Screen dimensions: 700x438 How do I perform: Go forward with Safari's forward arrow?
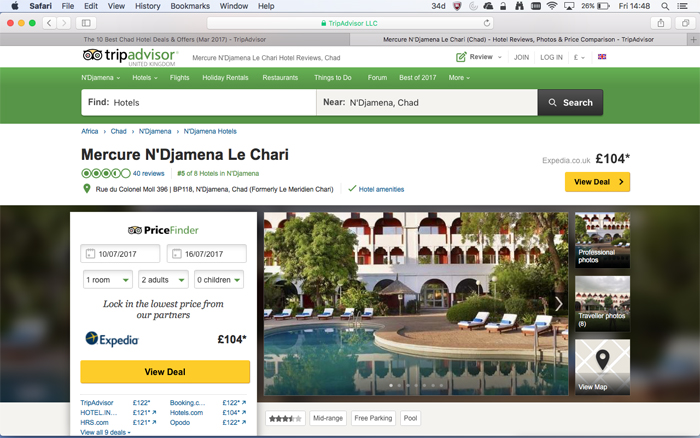(64, 23)
